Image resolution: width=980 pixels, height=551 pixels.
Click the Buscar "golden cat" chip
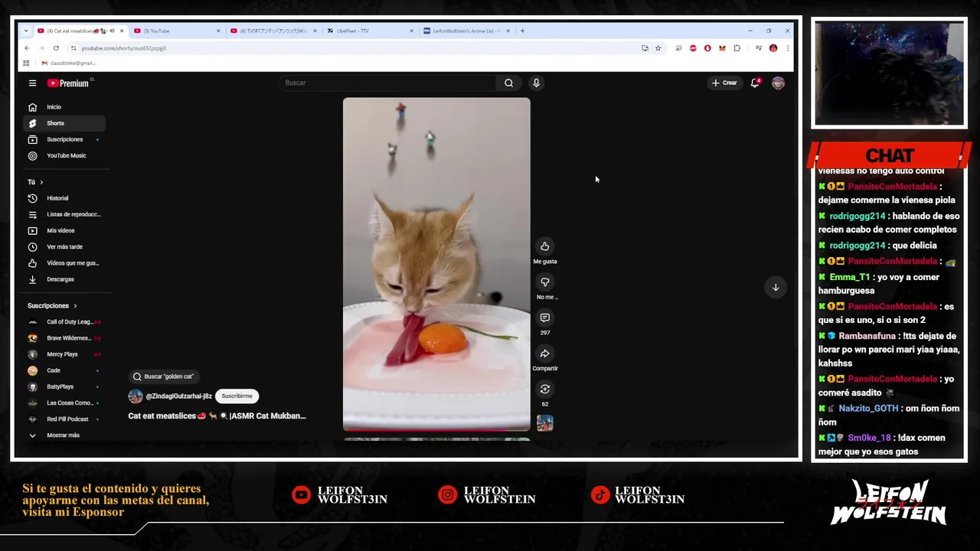(x=163, y=377)
